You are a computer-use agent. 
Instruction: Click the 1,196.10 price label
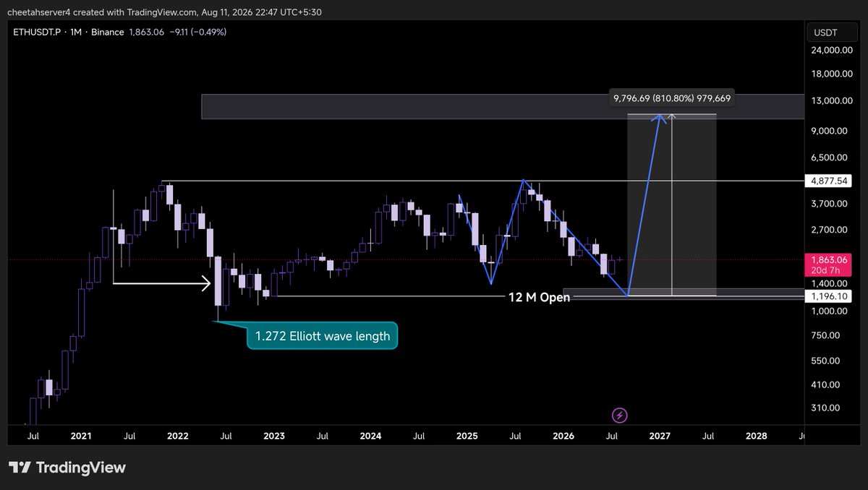pos(830,296)
